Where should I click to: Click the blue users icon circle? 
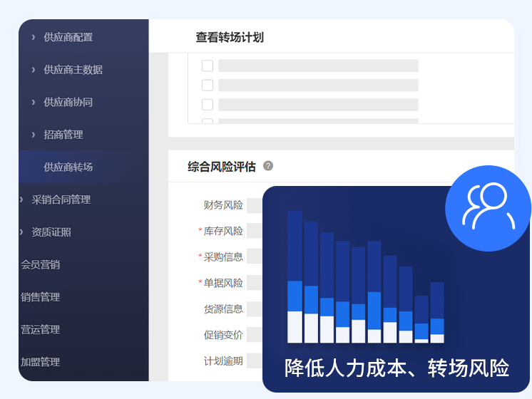488,208
